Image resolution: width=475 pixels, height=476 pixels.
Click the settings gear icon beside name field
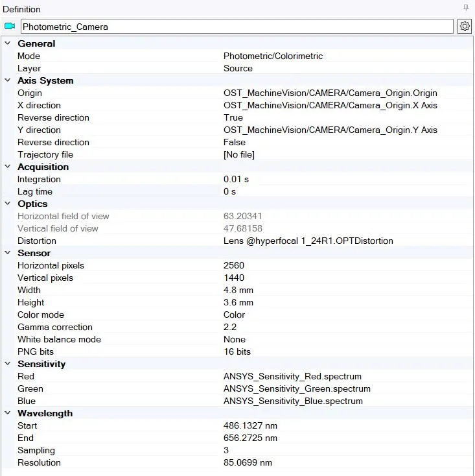[464, 27]
